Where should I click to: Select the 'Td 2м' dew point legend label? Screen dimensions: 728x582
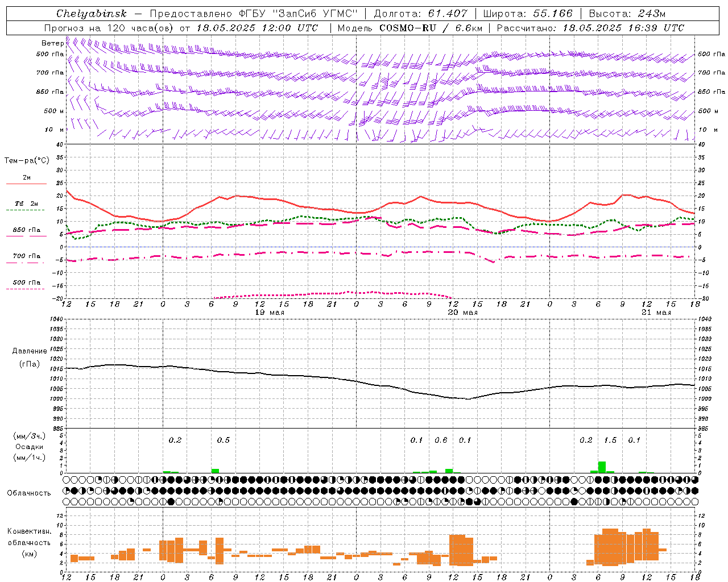pyautogui.click(x=27, y=203)
